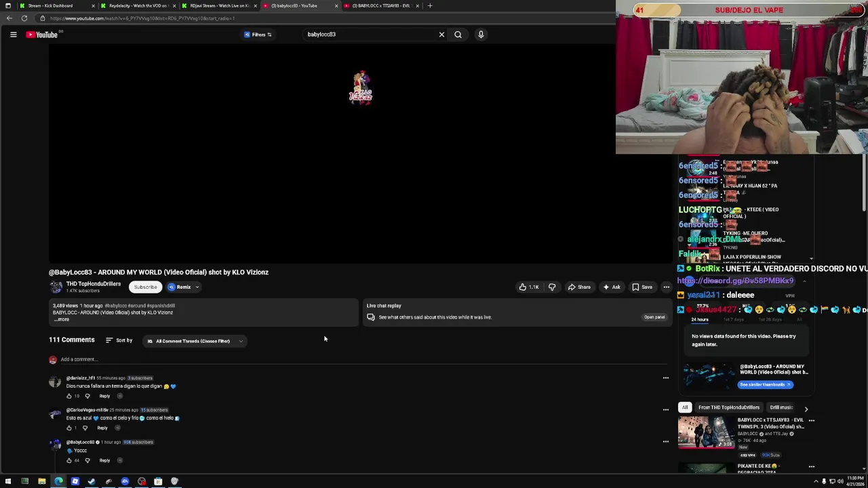
Task: Open the Ask AI button
Action: click(612, 287)
